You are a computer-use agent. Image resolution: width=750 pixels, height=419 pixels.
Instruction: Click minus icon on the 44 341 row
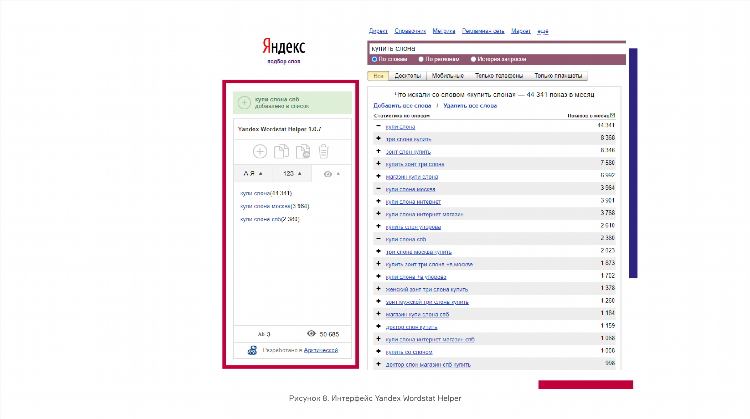378,126
